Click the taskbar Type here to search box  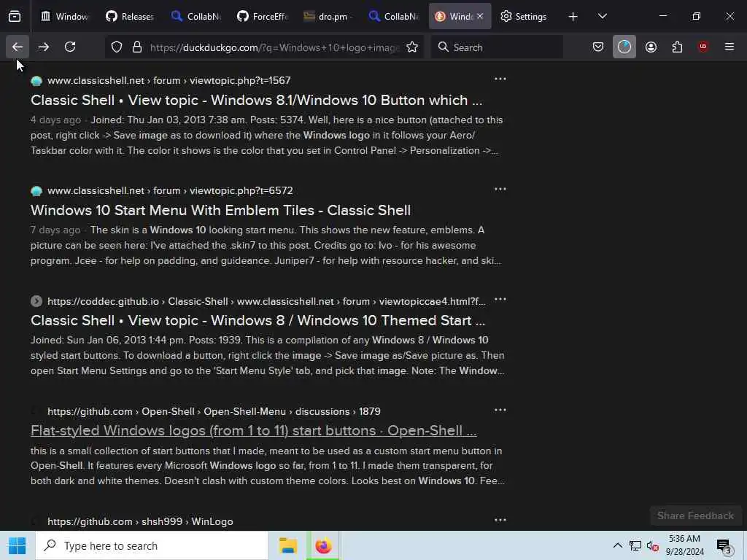pos(152,545)
